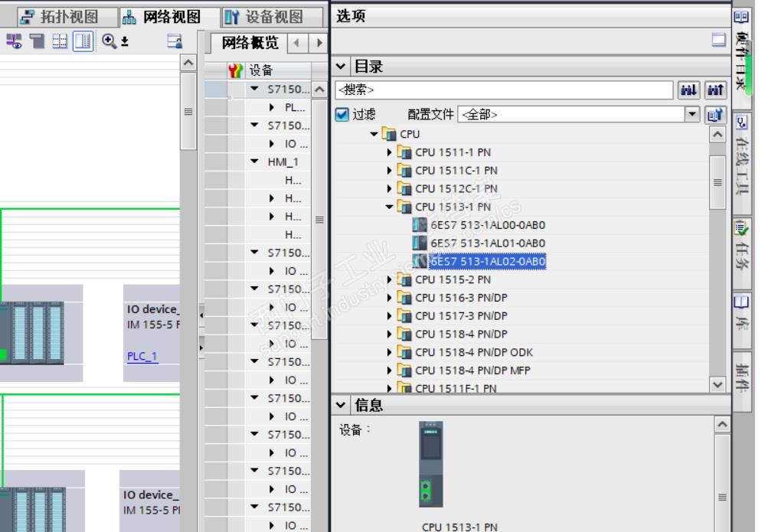Click the catalog search input field

click(x=504, y=90)
